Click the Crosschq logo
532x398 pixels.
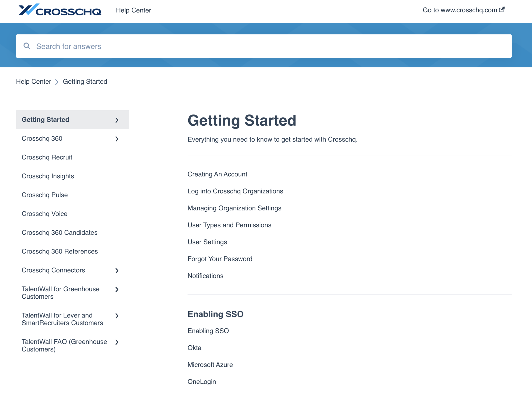pyautogui.click(x=60, y=10)
